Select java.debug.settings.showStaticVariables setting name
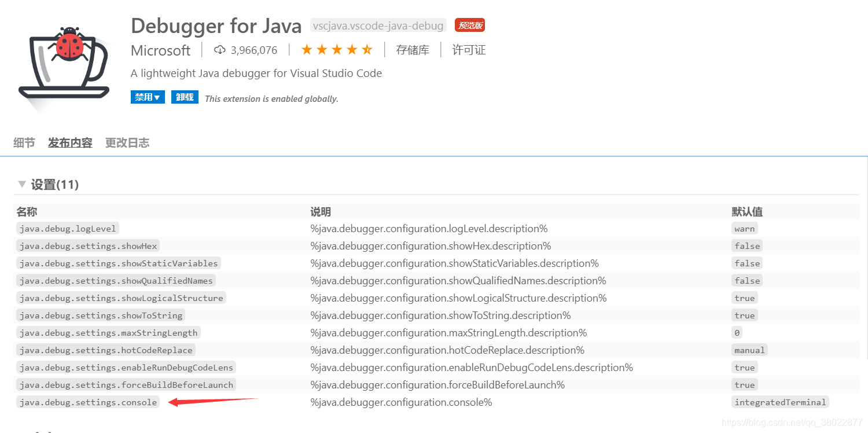The width and height of the screenshot is (868, 433). click(119, 263)
